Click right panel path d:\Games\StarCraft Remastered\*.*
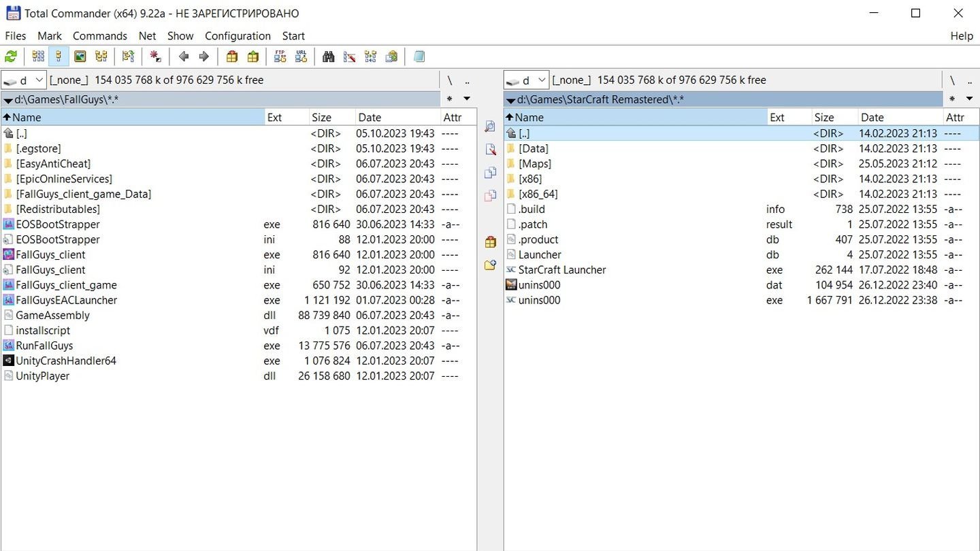Viewport: 980px width, 551px height. pos(723,99)
